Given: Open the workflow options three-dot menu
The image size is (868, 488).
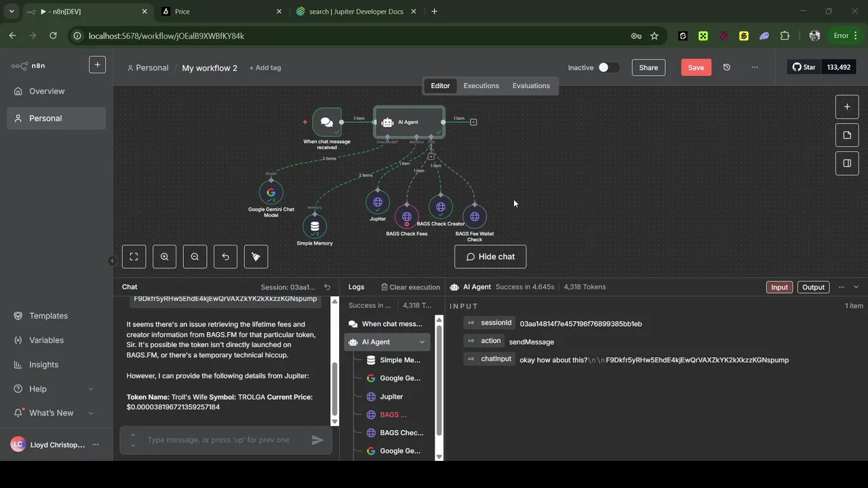Looking at the screenshot, I should [755, 68].
